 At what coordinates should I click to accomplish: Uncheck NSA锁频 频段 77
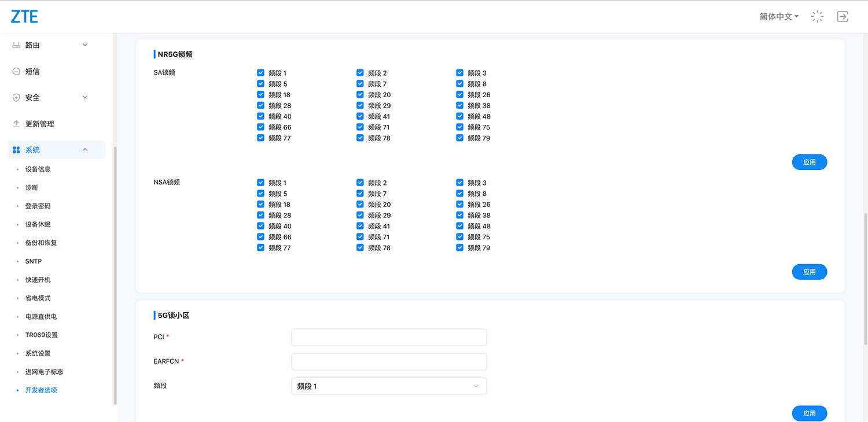pyautogui.click(x=260, y=247)
